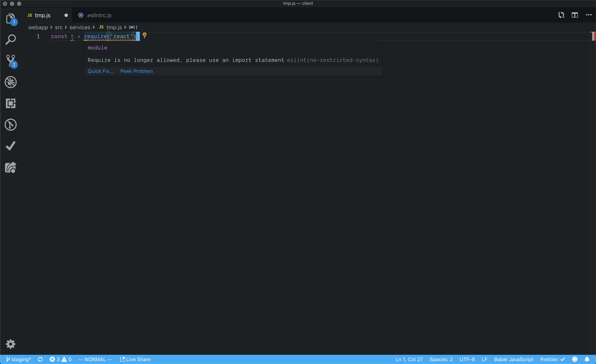The width and height of the screenshot is (596, 364).
Task: Open the GitLens activity bar icon
Action: coord(10,125)
